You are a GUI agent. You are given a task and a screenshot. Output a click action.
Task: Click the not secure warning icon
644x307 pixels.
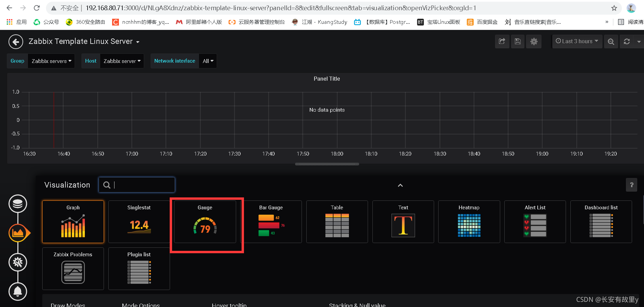[53, 8]
